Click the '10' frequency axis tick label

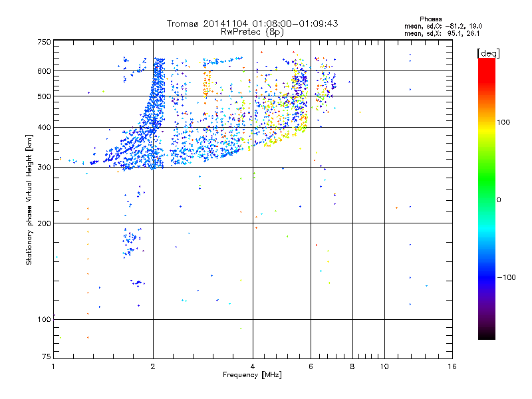384,366
